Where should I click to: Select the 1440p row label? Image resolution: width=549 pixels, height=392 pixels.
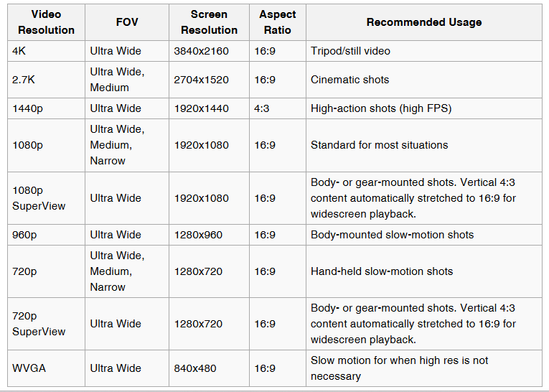(x=27, y=108)
